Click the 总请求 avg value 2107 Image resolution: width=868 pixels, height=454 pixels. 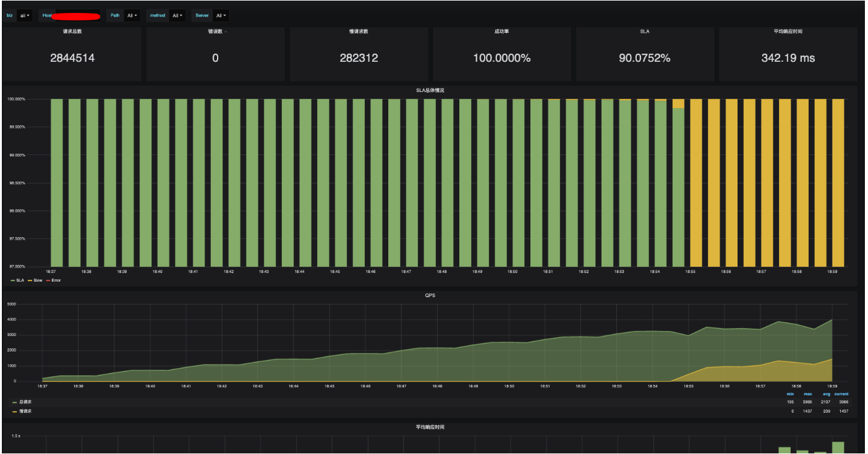point(826,402)
